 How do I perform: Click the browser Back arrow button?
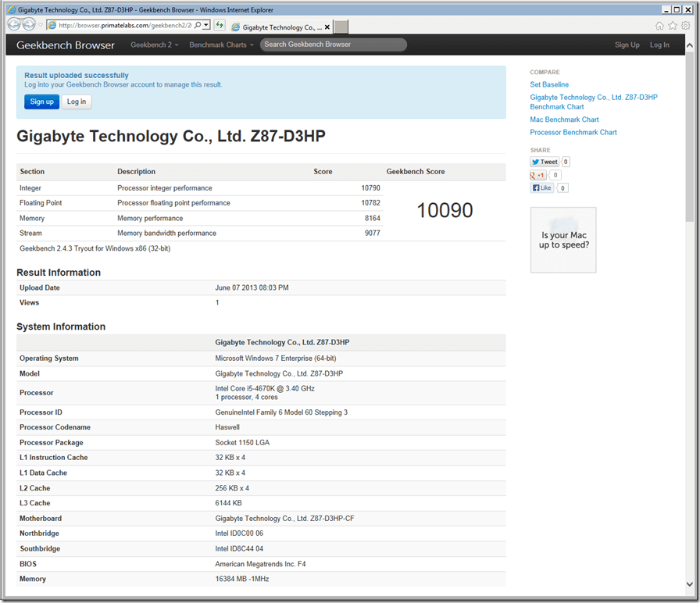[x=14, y=24]
